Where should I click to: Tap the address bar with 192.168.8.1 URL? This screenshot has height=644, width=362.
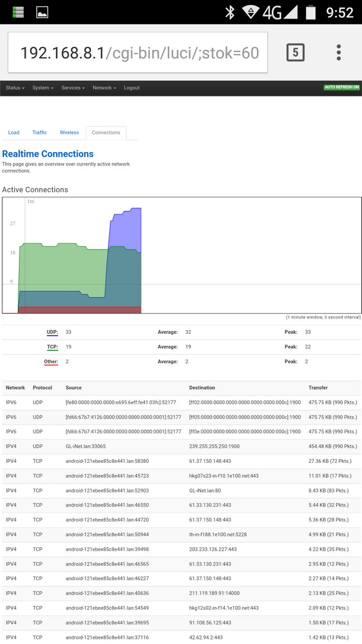138,53
